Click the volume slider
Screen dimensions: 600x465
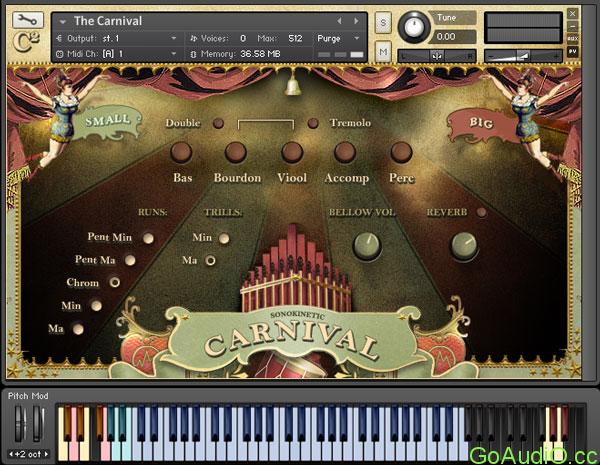(523, 56)
